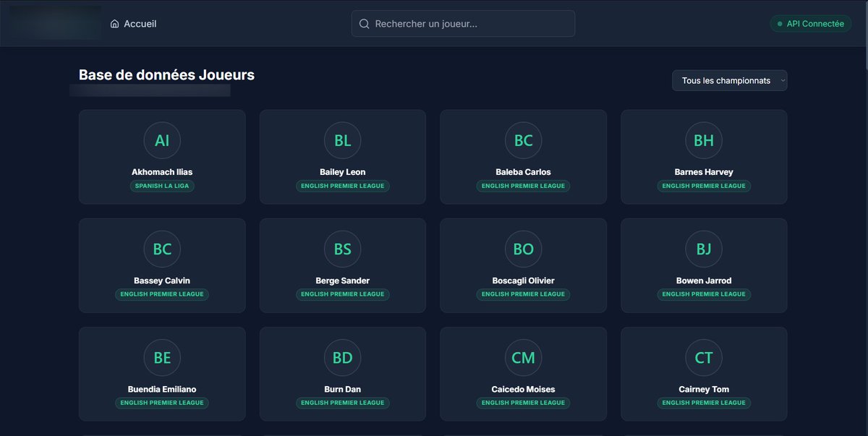Image resolution: width=868 pixels, height=436 pixels.
Task: Select the name Barnes Harvey
Action: 704,172
